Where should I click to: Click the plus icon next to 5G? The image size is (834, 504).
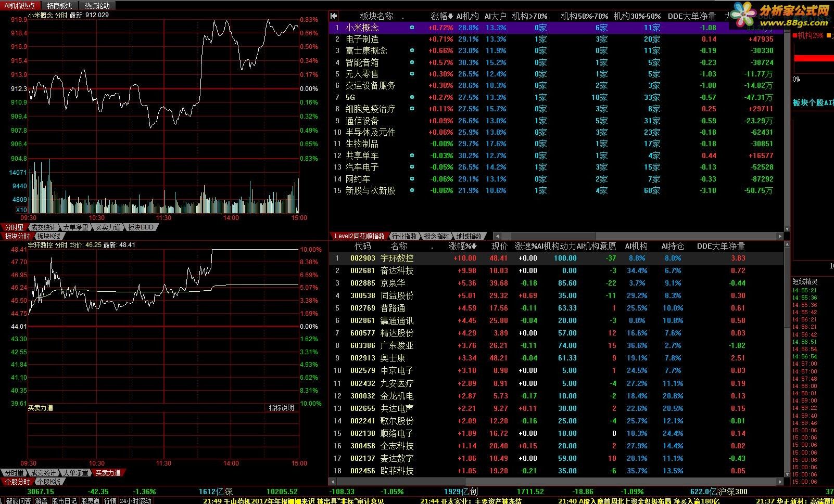coord(412,97)
